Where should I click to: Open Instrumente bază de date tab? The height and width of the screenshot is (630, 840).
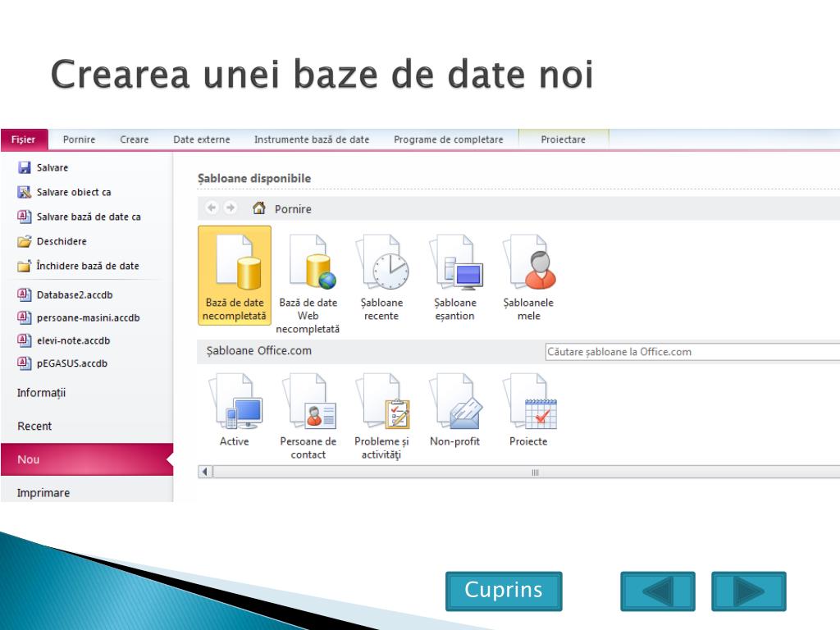click(312, 139)
